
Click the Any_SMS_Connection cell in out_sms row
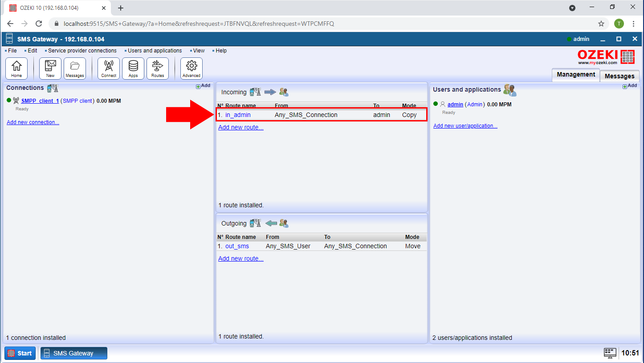[355, 246]
